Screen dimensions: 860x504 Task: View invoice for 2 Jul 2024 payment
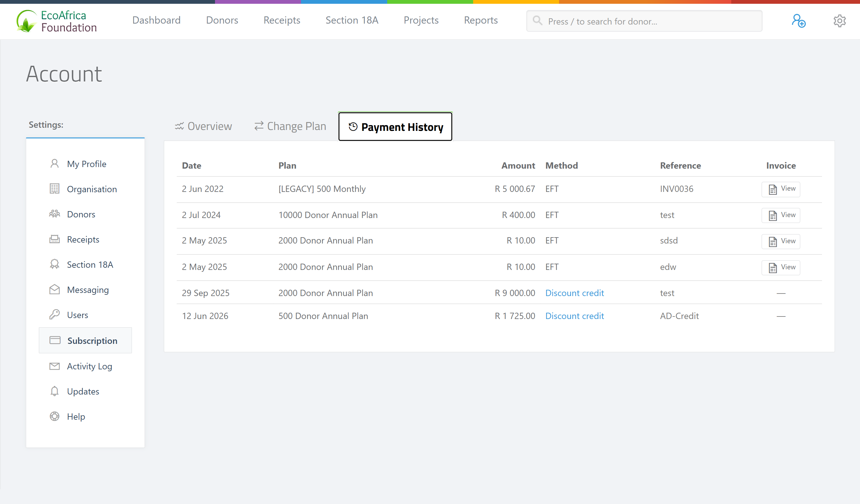click(781, 215)
